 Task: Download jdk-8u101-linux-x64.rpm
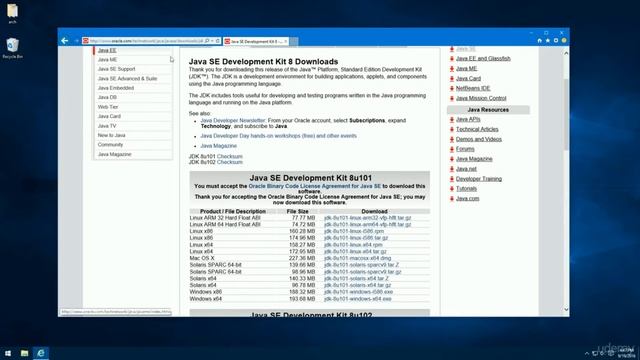(353, 245)
